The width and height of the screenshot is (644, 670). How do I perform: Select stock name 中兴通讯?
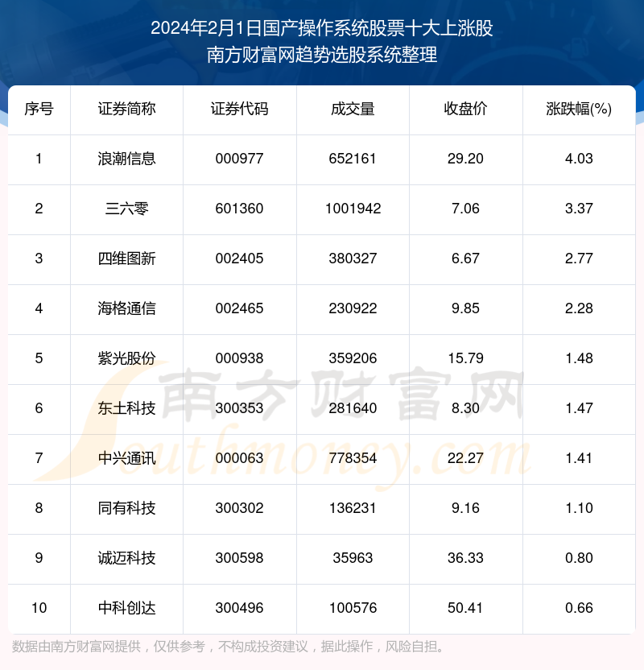coord(127,458)
